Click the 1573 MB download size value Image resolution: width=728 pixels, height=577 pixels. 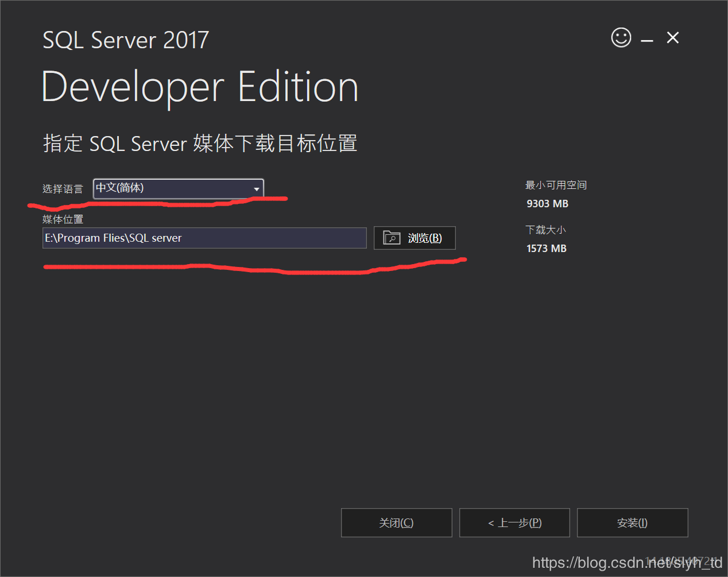click(x=546, y=249)
